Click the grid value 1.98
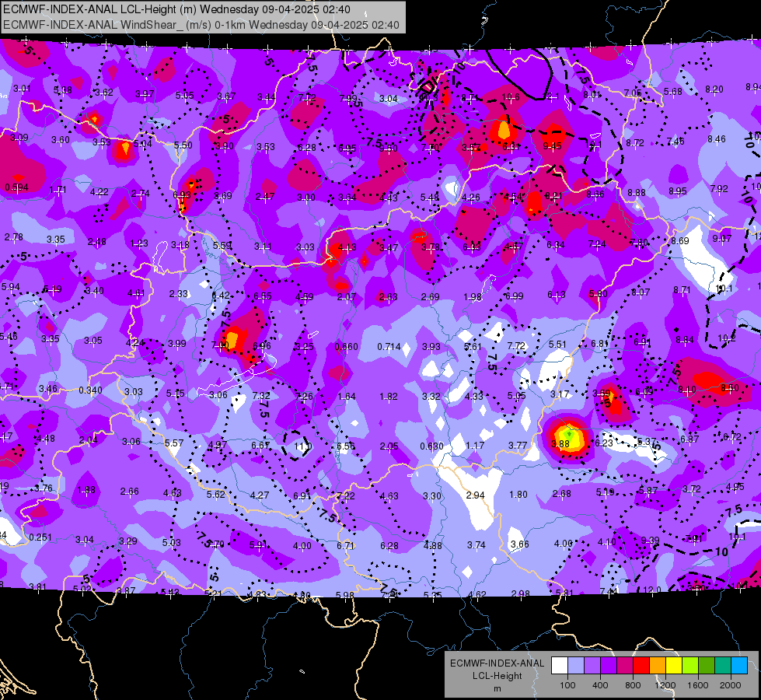761x700 pixels. (x=473, y=296)
